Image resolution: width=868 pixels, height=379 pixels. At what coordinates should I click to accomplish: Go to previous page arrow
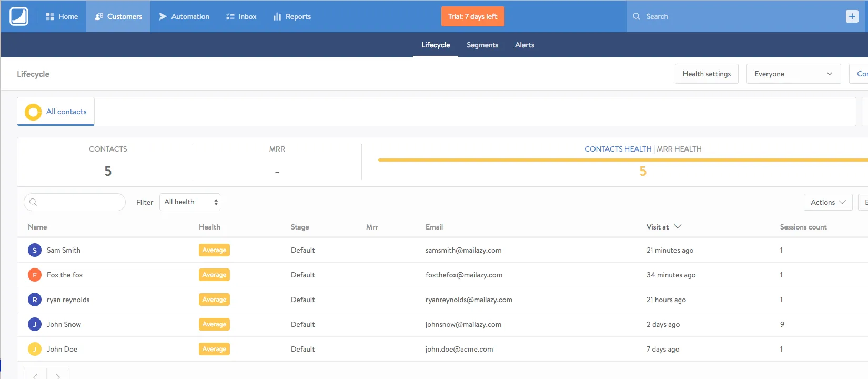35,375
